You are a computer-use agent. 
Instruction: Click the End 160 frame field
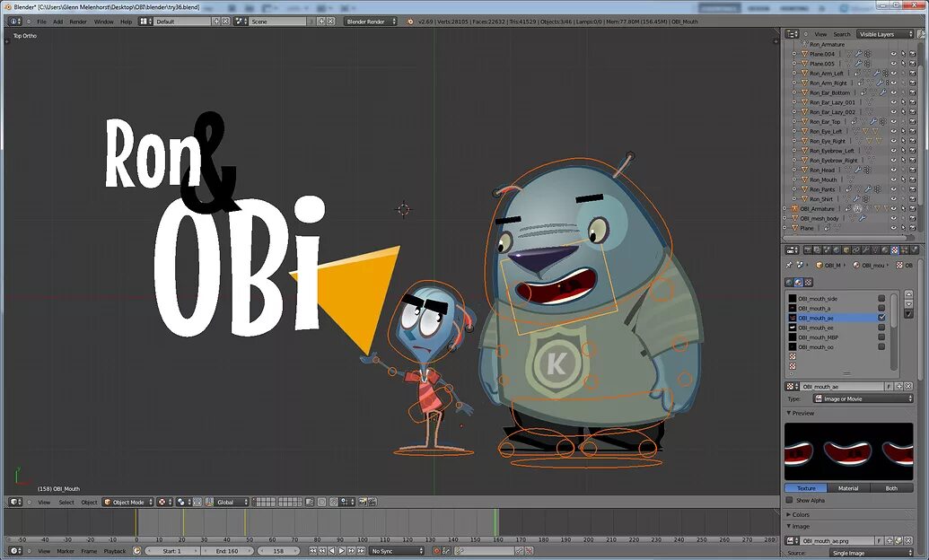227,551
